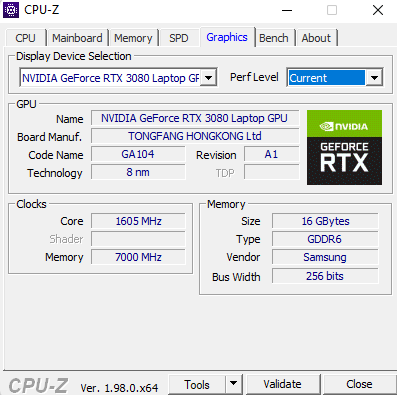Click the NVIDIA GeForce RTX logo image

click(344, 147)
